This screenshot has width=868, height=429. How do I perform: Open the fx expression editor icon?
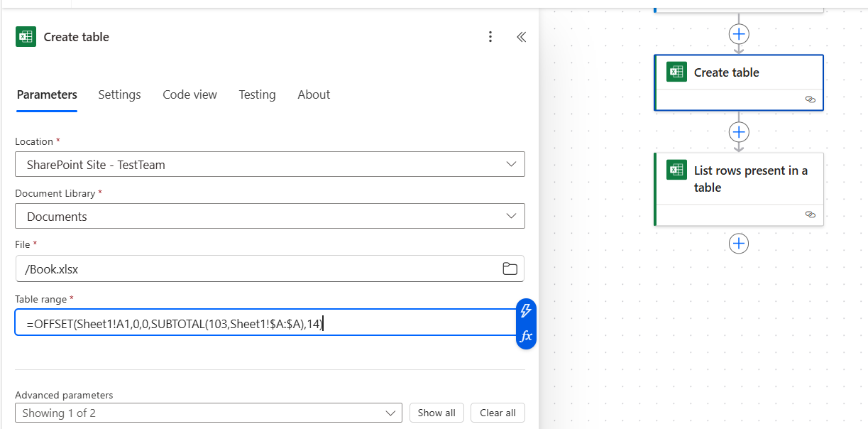pyautogui.click(x=527, y=336)
